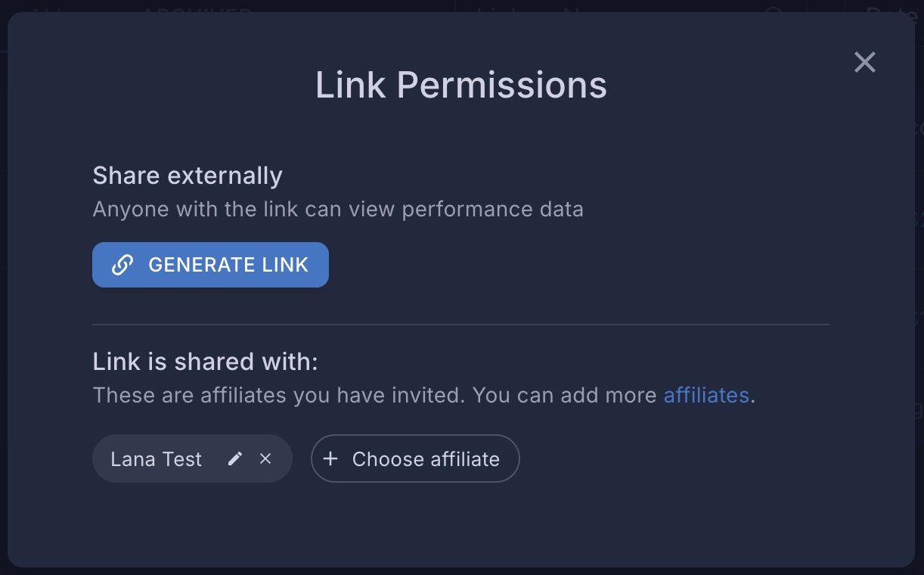Open the blue affiliates link
The width and height of the screenshot is (924, 575).
point(706,395)
